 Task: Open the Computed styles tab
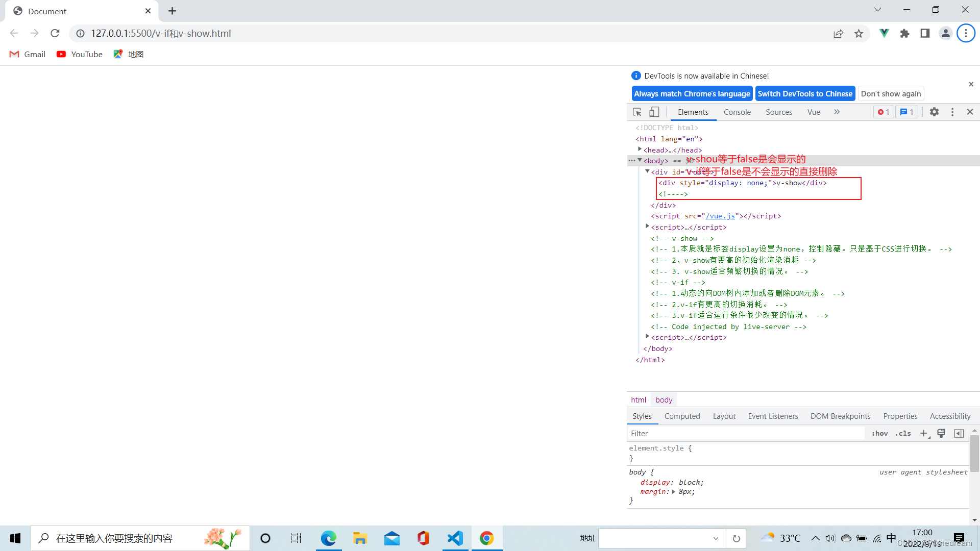[x=682, y=416]
